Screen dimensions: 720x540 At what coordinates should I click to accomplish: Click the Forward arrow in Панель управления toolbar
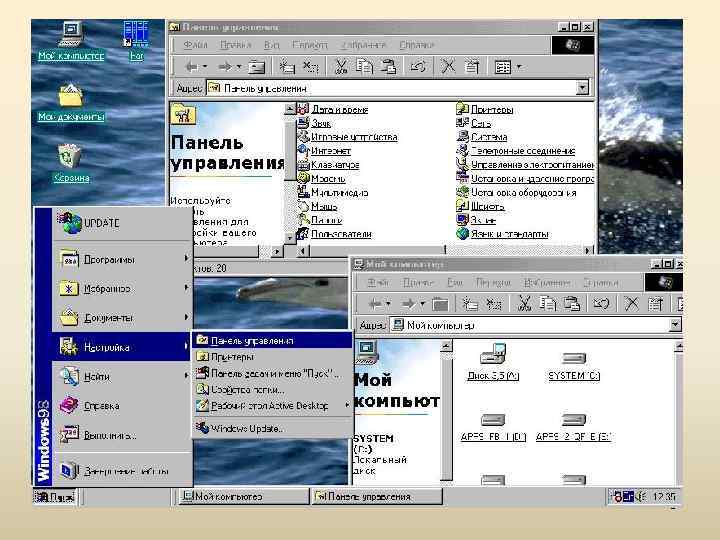click(x=224, y=67)
